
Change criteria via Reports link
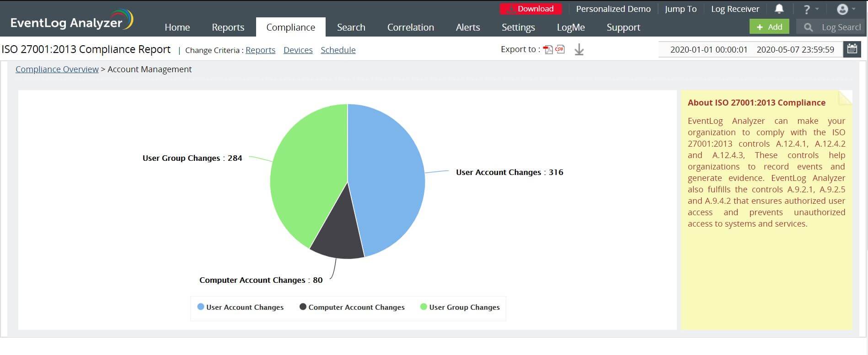click(260, 50)
